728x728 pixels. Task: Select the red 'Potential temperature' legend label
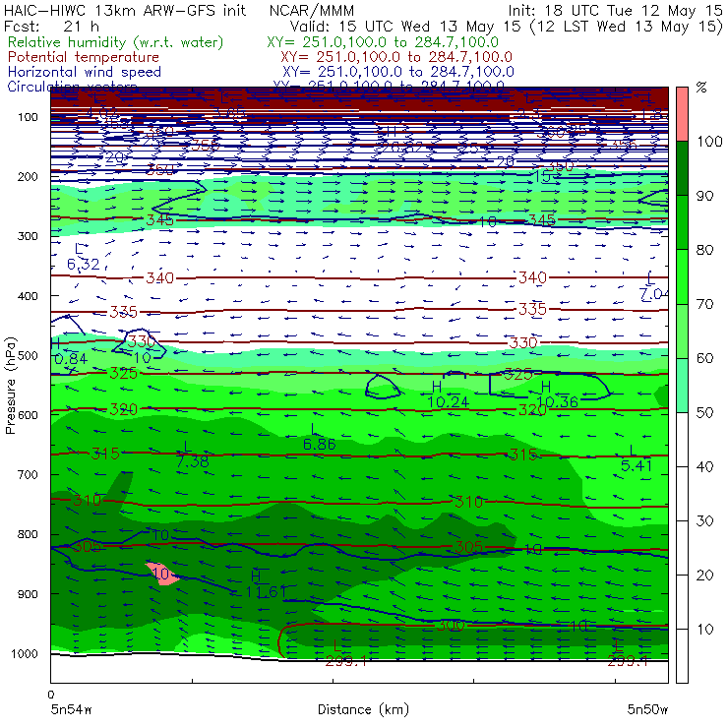(84, 57)
